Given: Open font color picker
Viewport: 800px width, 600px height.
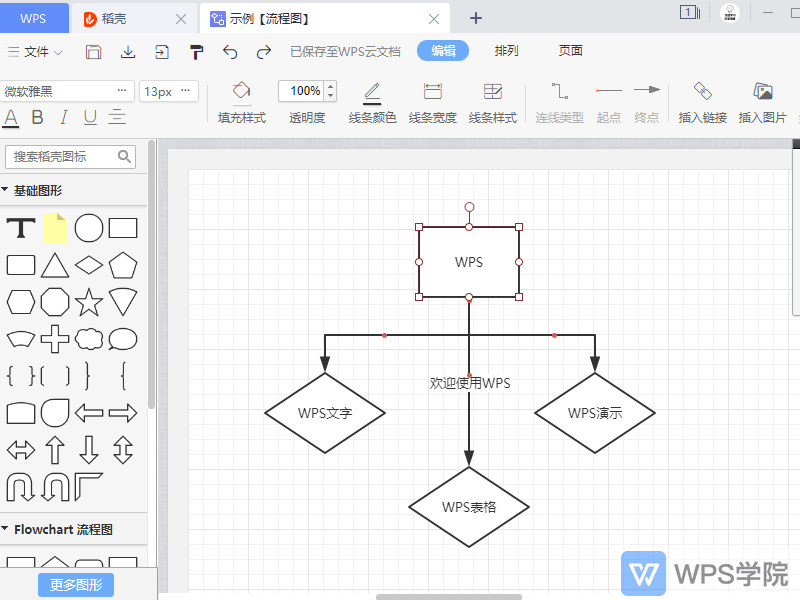Looking at the screenshot, I should click(11, 118).
